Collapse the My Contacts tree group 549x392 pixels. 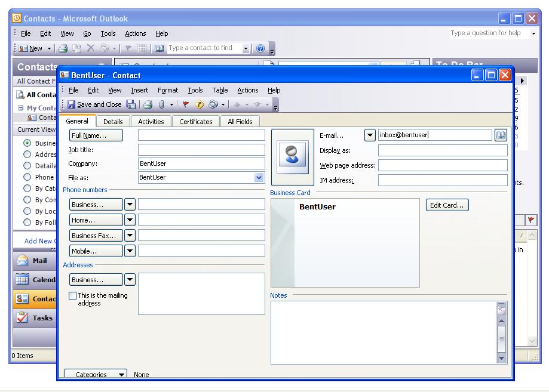(21, 108)
